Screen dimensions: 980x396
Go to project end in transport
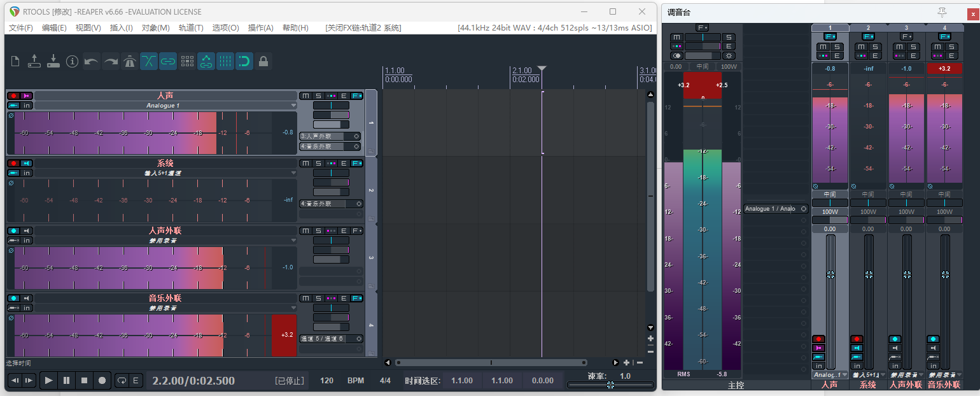click(29, 380)
